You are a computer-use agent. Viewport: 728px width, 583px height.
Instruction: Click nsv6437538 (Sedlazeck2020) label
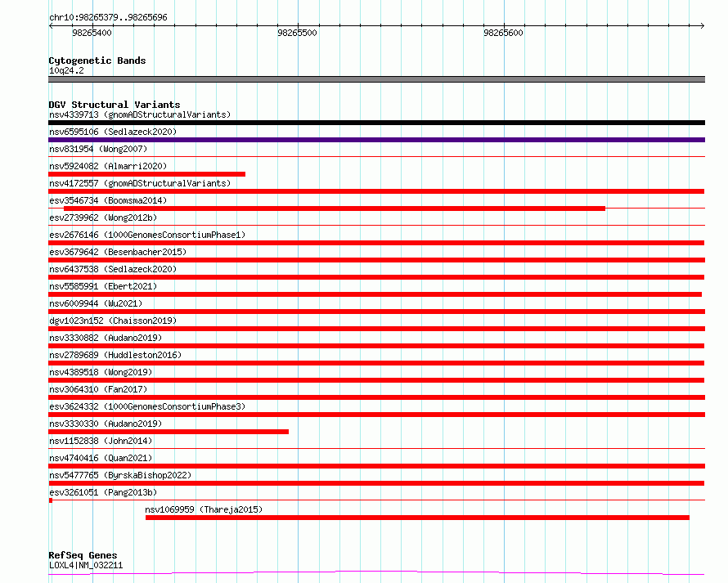coord(113,269)
